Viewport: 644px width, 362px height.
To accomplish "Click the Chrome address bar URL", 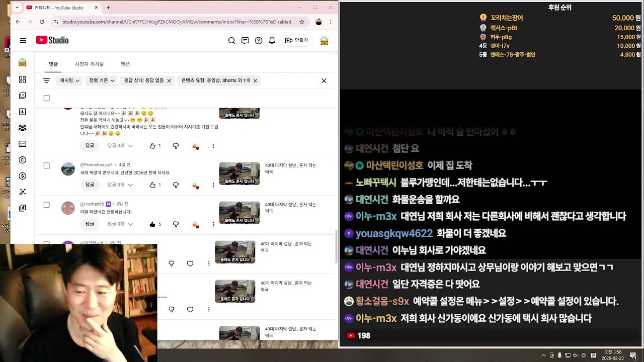I will point(179,22).
